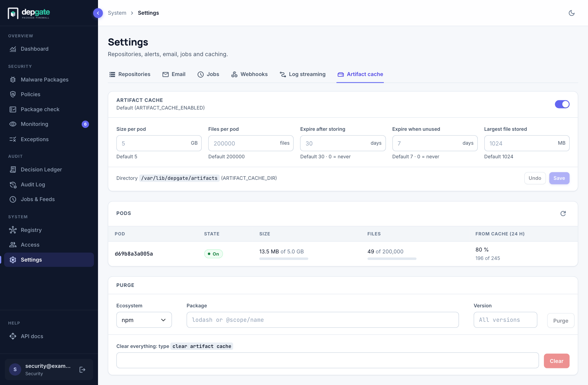Go to Access management

(49, 245)
